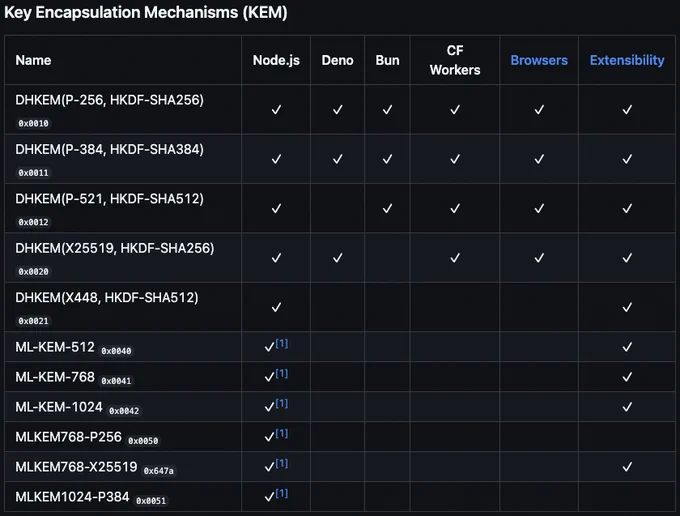Viewport: 680px width, 516px height.
Task: Select the text DHKEM(X25519, HKDF-SHA256)
Action: tap(114, 248)
